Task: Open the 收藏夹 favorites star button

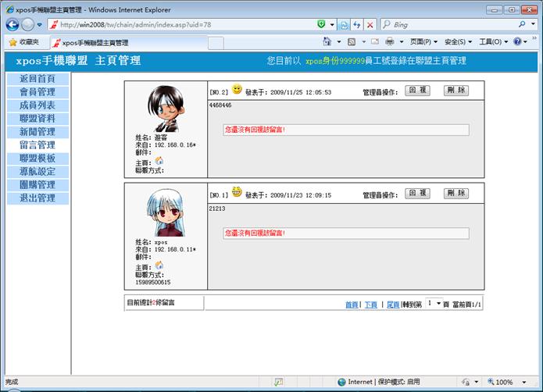Action: [24, 42]
